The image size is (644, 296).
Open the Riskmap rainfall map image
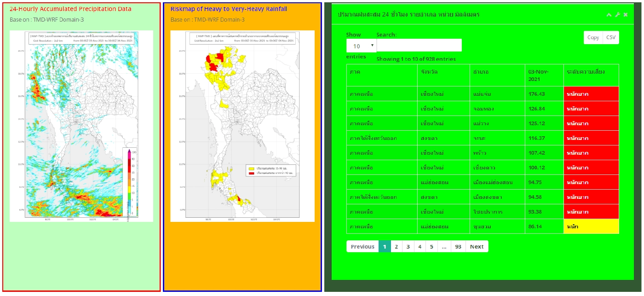click(x=242, y=126)
